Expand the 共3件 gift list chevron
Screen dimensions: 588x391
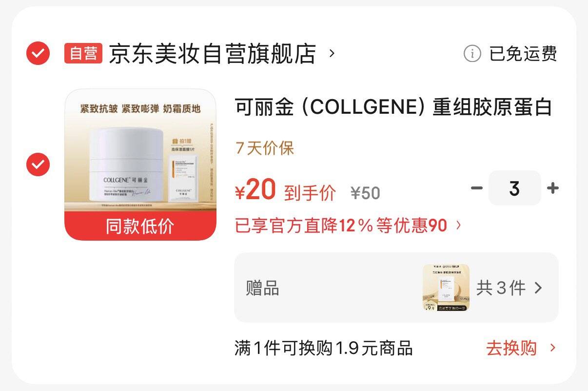tap(538, 288)
